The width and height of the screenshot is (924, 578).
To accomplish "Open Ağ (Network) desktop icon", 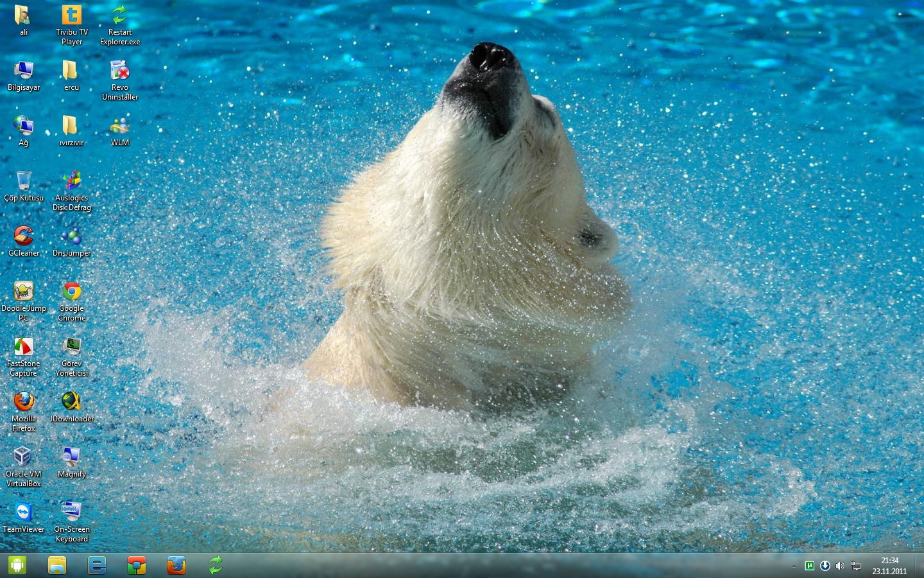I will click(x=23, y=131).
